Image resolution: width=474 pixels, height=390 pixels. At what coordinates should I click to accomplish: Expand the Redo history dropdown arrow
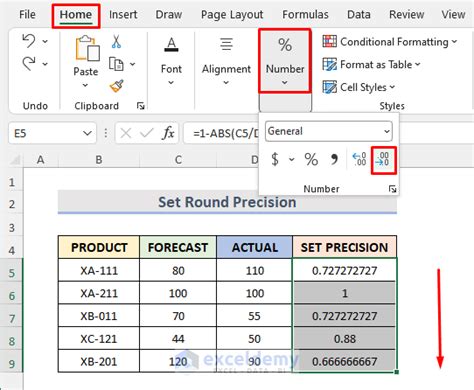click(x=45, y=64)
